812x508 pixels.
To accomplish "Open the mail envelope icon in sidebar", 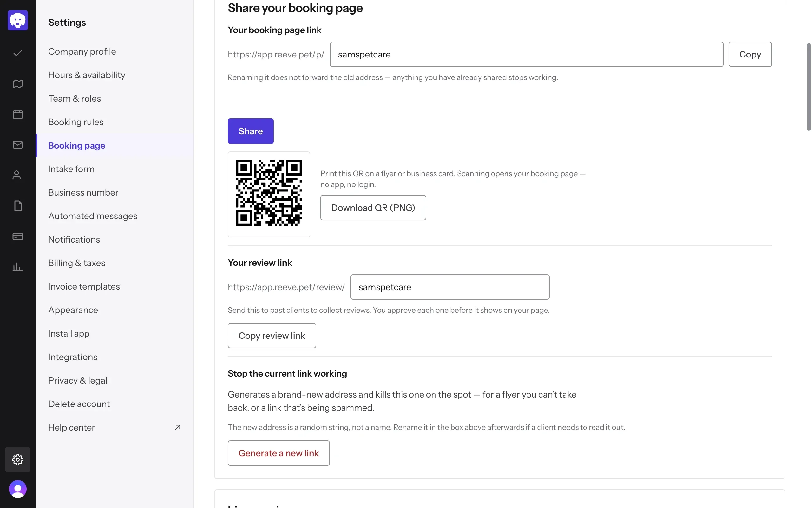I will (x=18, y=145).
